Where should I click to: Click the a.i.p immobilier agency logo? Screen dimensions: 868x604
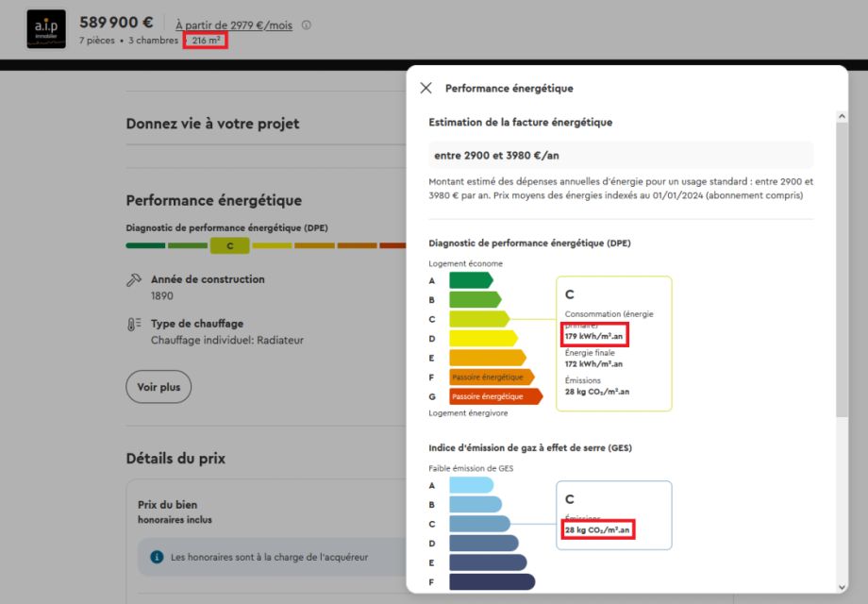pos(46,29)
